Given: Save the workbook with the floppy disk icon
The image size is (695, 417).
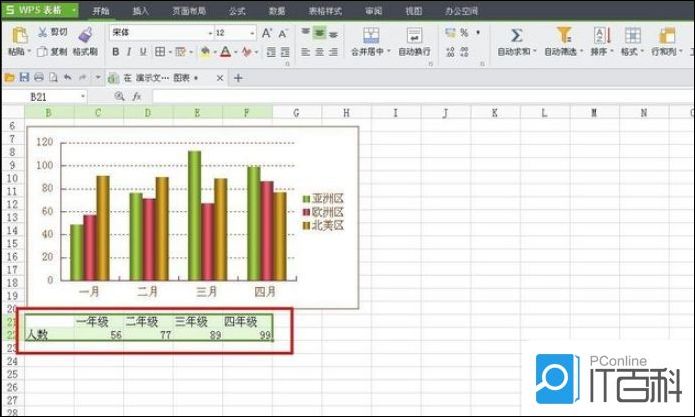Looking at the screenshot, I should point(24,78).
